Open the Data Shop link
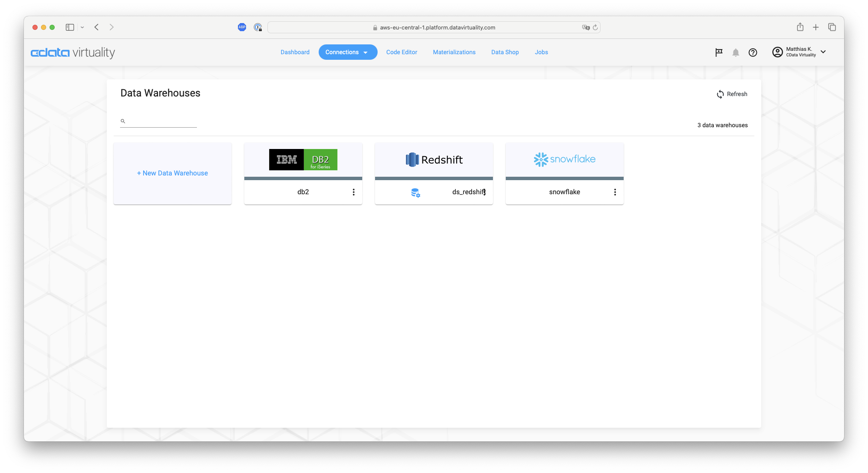The image size is (868, 473). pos(505,52)
